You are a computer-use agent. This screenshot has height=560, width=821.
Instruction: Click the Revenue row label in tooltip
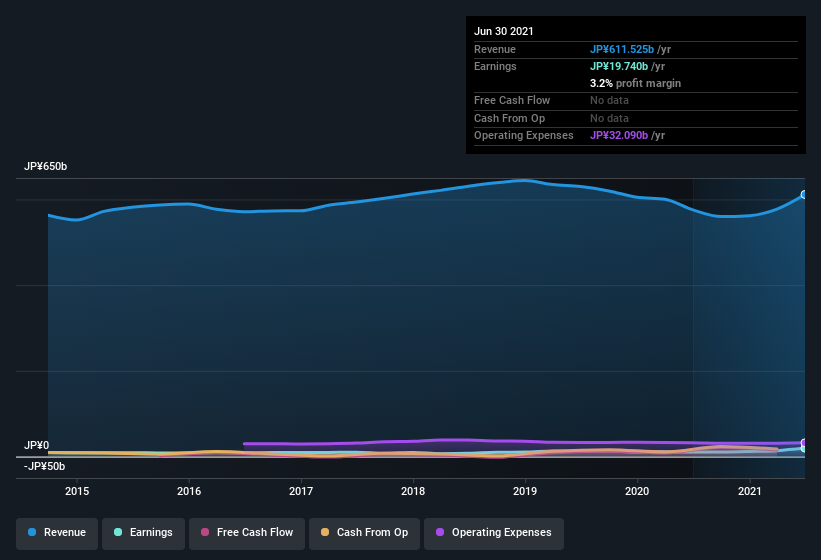495,49
